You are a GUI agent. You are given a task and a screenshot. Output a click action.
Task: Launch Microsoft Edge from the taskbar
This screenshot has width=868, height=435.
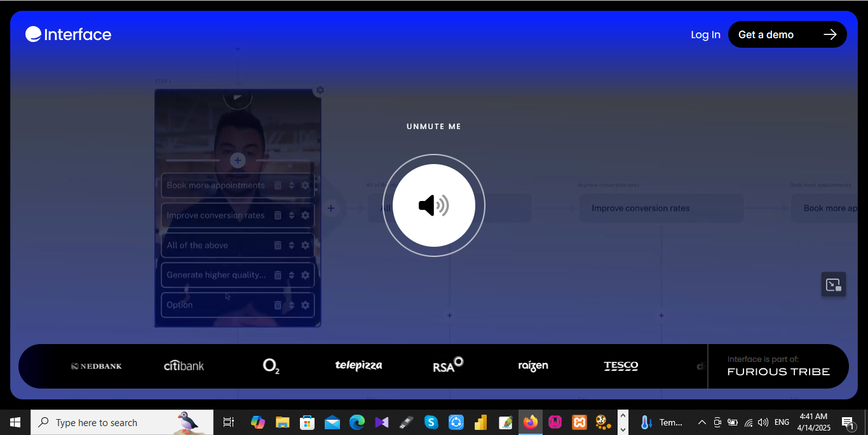point(356,422)
